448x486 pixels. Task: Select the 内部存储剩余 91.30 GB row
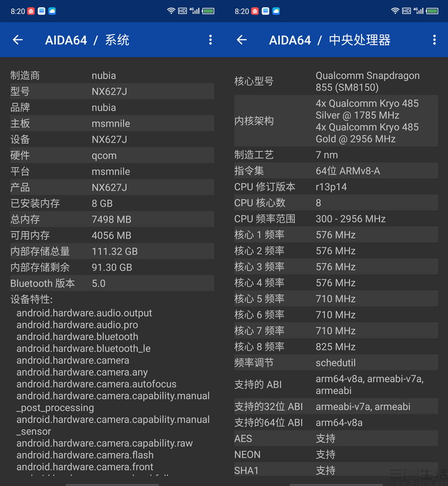pyautogui.click(x=112, y=267)
